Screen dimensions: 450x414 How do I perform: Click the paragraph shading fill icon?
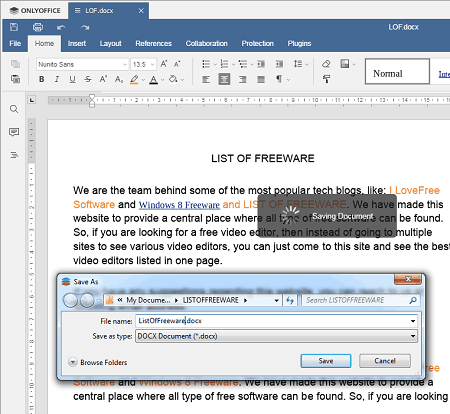[x=173, y=79]
